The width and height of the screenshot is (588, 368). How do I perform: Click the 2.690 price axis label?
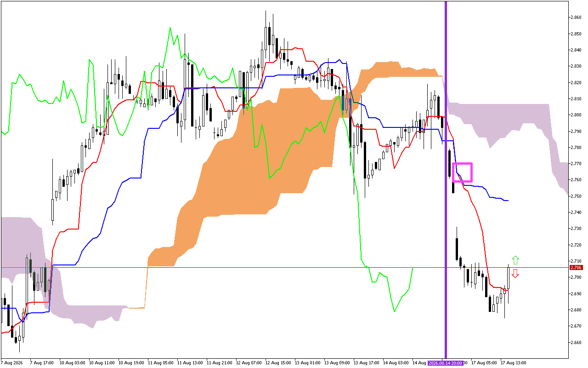click(x=576, y=293)
